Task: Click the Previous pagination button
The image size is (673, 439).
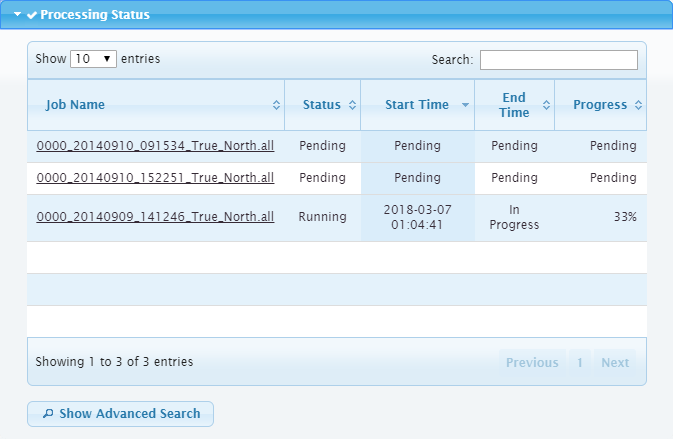Action: (x=531, y=362)
